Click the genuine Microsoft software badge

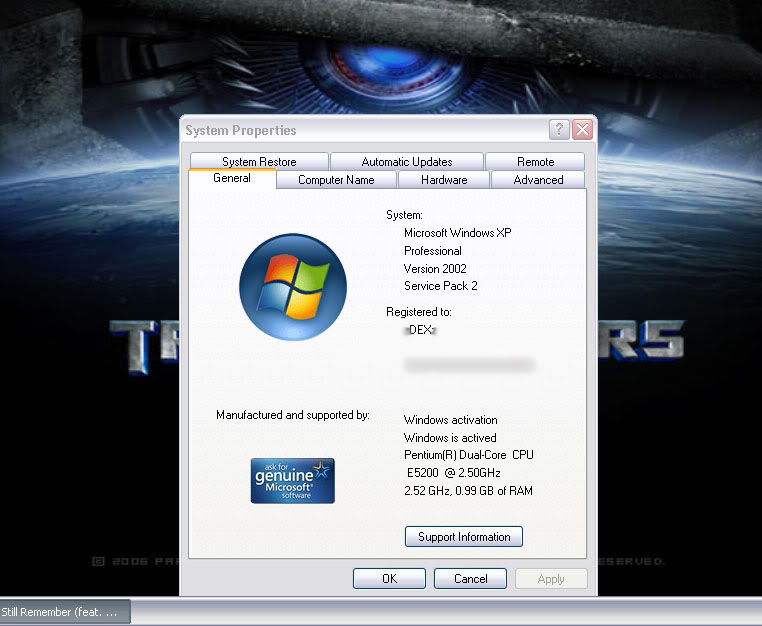293,481
